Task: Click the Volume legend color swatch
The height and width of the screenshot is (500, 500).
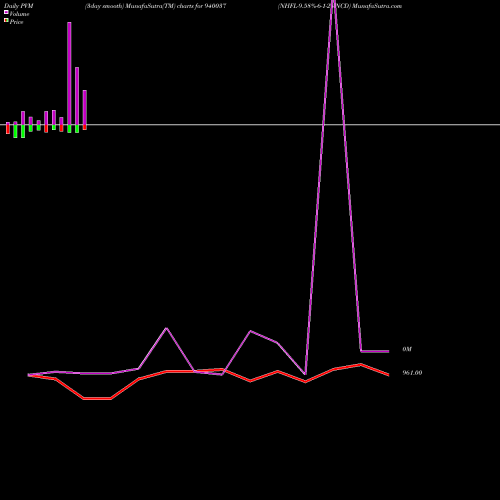Action: coord(6,12)
